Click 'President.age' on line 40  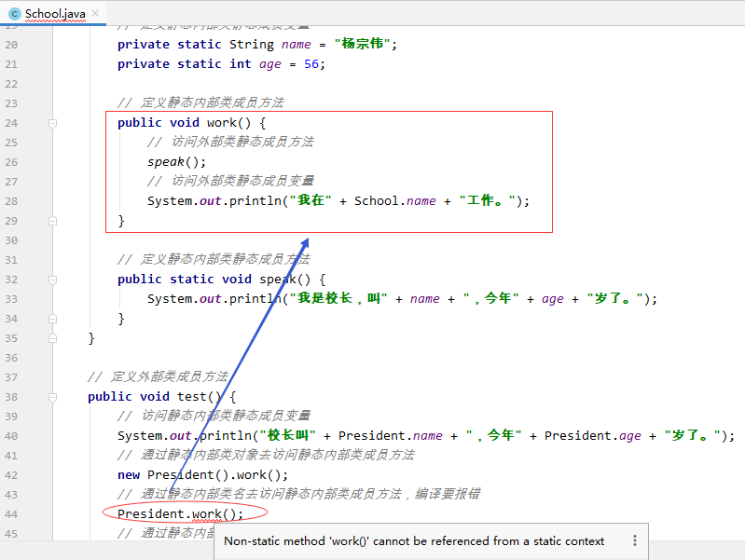592,435
